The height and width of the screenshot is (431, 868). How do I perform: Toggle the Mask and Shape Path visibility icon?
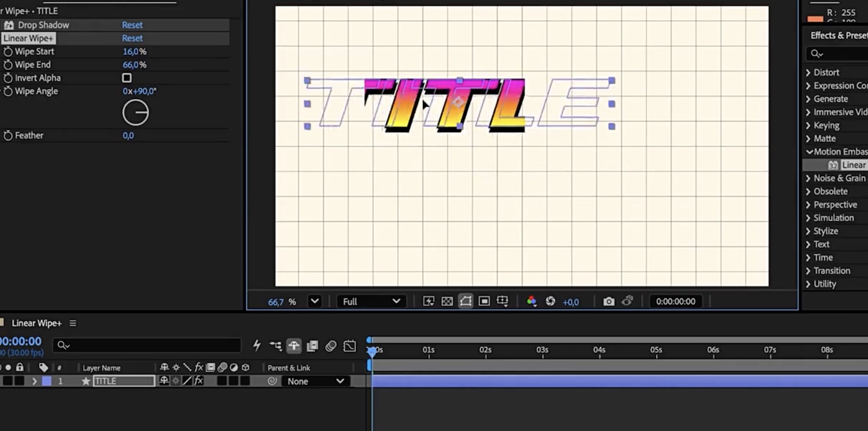tap(465, 302)
